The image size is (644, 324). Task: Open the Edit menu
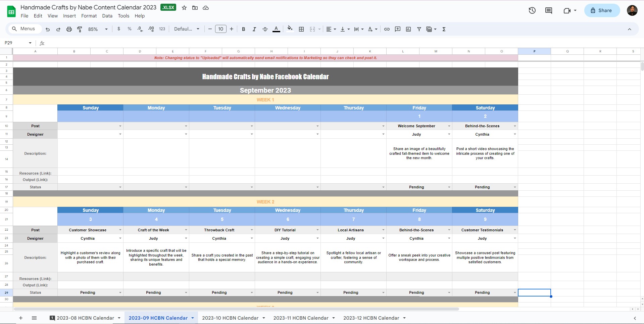(x=38, y=16)
